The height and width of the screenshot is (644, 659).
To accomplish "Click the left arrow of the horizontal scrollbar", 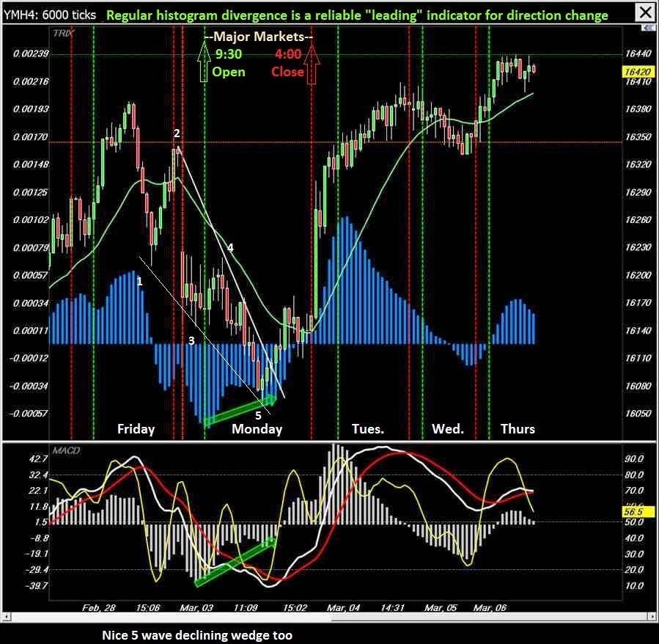I will point(6,617).
